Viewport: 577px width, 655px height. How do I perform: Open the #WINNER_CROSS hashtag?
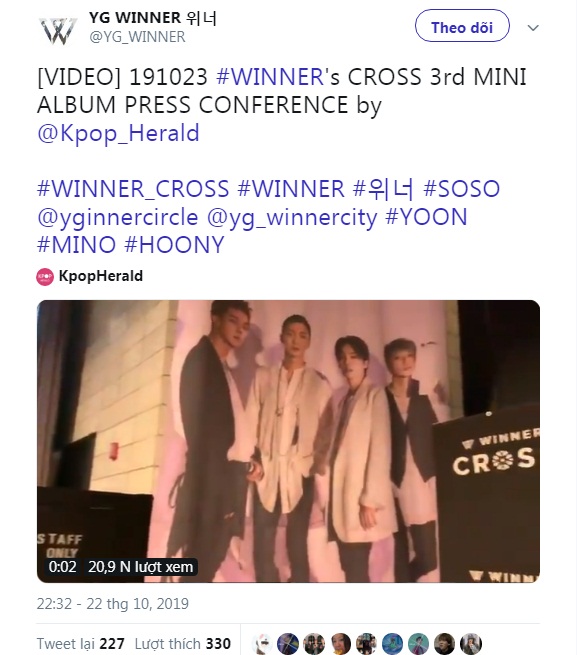coord(133,189)
